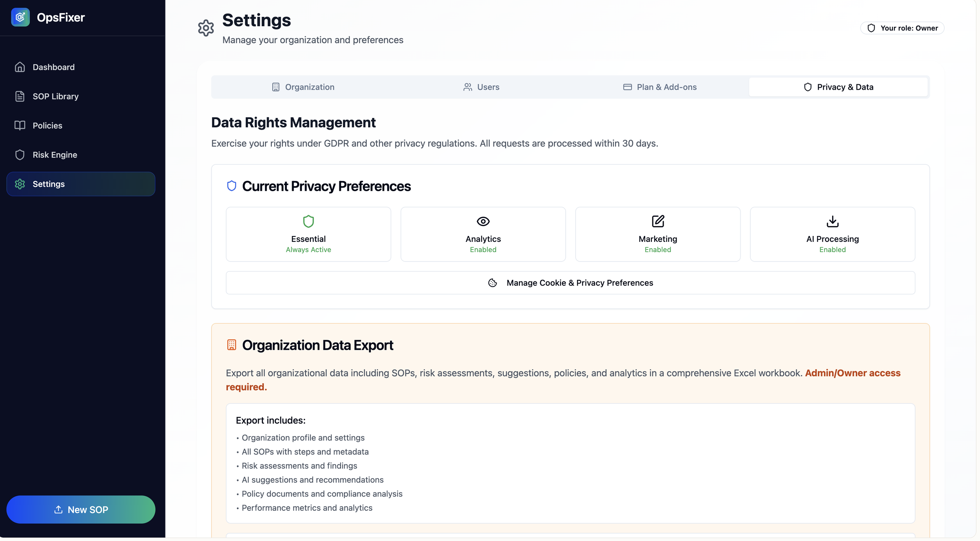Click the Settings gear icon in sidebar

tap(20, 184)
